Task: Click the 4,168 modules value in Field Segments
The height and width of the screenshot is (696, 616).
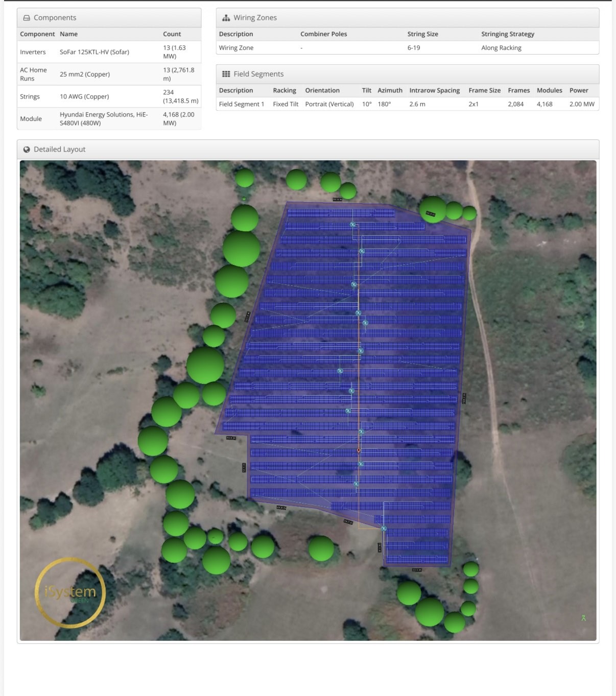Action: coord(544,104)
